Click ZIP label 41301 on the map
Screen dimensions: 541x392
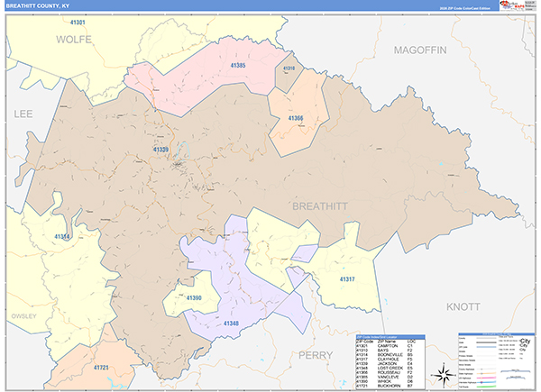click(x=78, y=23)
